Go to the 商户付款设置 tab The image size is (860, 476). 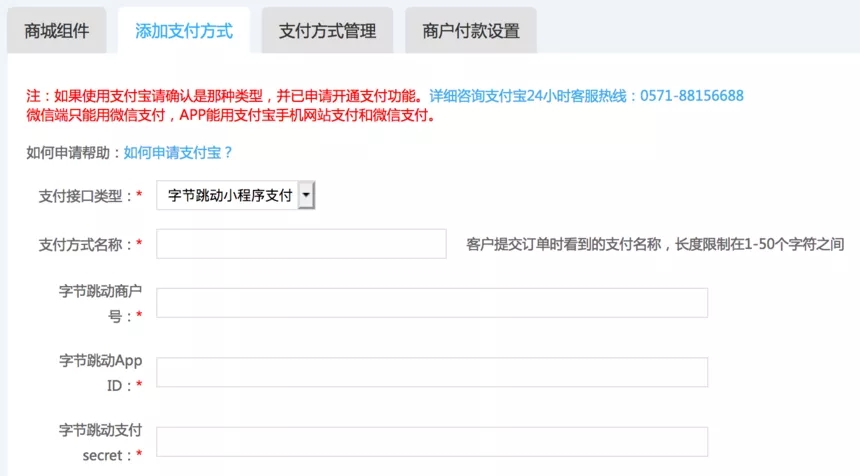tap(471, 31)
